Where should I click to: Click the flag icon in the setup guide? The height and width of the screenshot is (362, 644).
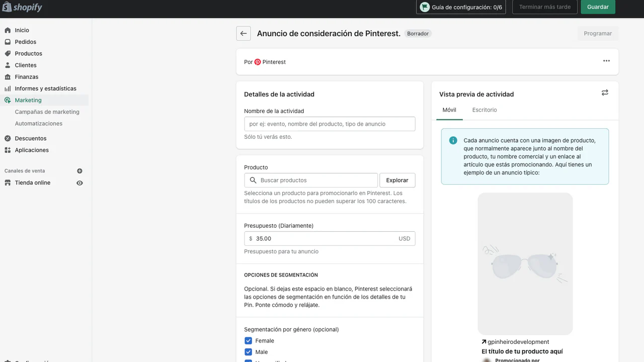click(x=425, y=7)
